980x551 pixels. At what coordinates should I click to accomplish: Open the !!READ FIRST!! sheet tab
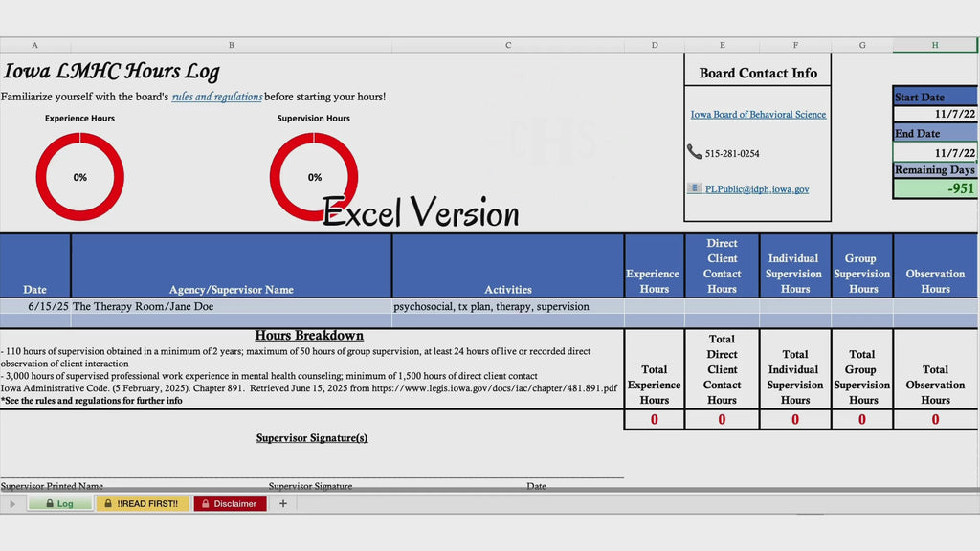tap(143, 503)
